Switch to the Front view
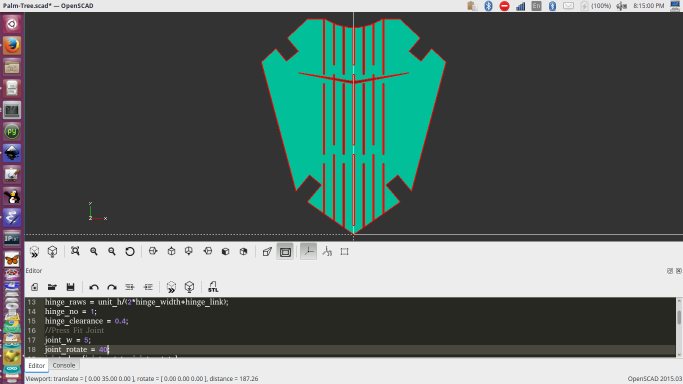This screenshot has width=683, height=384. pos(225,252)
